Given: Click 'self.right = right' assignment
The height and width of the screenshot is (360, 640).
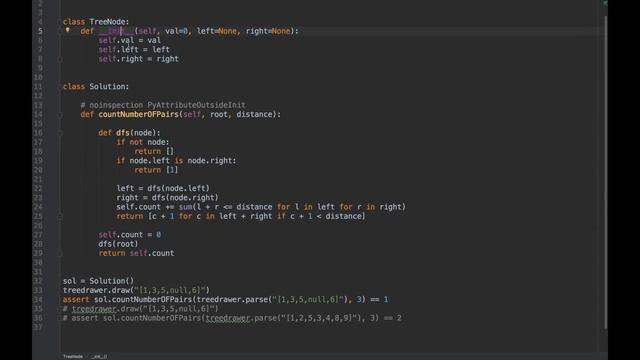Looking at the screenshot, I should 138,59.
